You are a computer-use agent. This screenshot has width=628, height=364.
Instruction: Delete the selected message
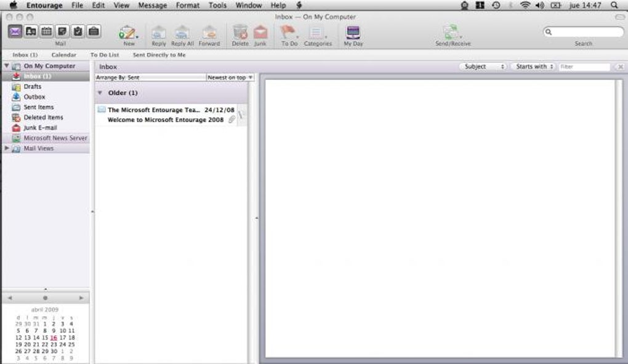point(240,36)
